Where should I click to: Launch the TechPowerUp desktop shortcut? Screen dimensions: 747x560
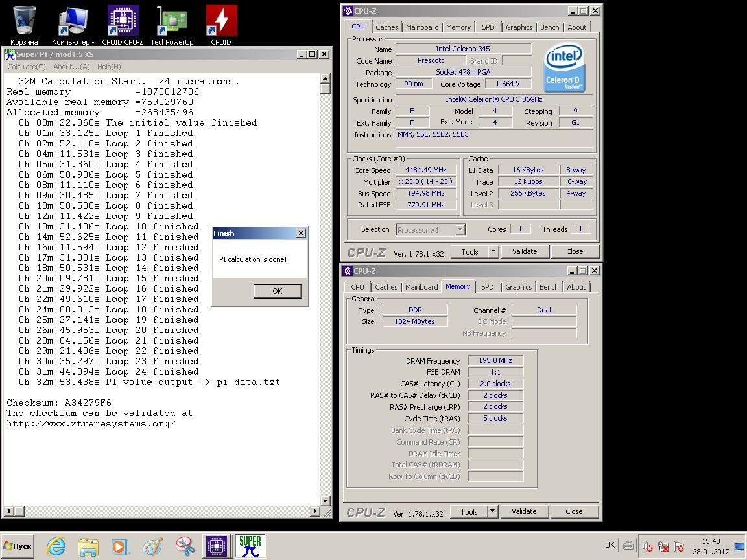click(172, 25)
